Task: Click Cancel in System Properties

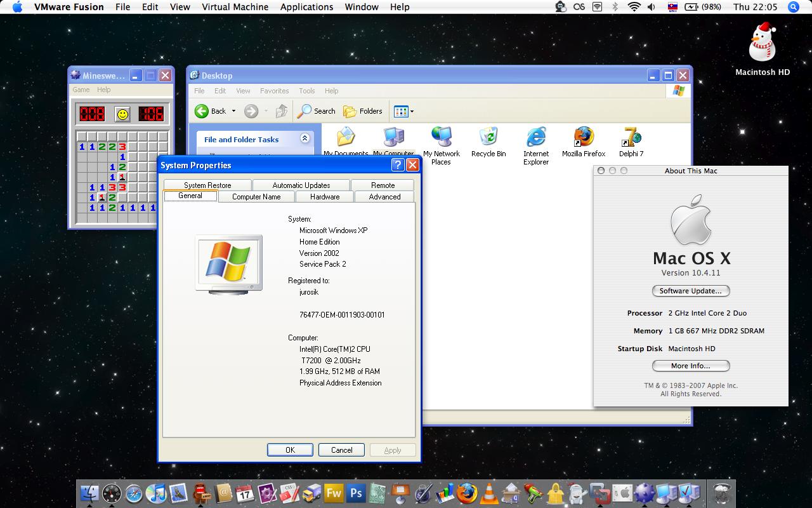Action: click(341, 450)
